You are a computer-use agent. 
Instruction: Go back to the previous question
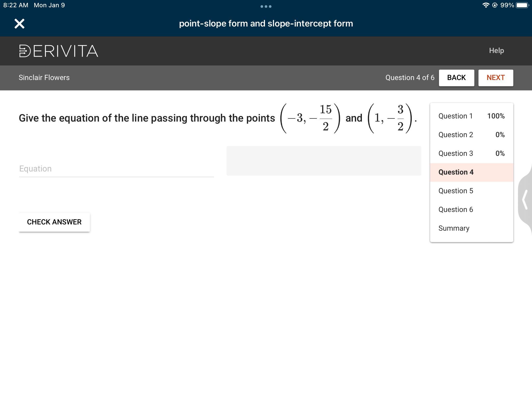pos(456,78)
